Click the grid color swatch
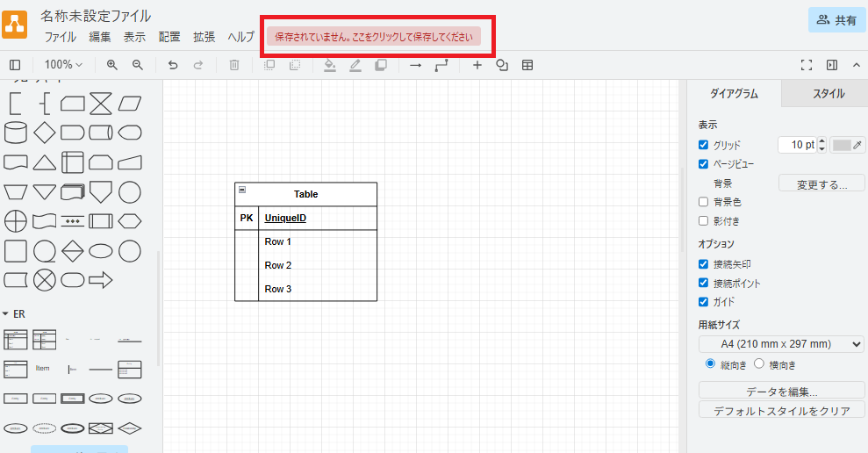This screenshot has height=453, width=868. pyautogui.click(x=843, y=145)
